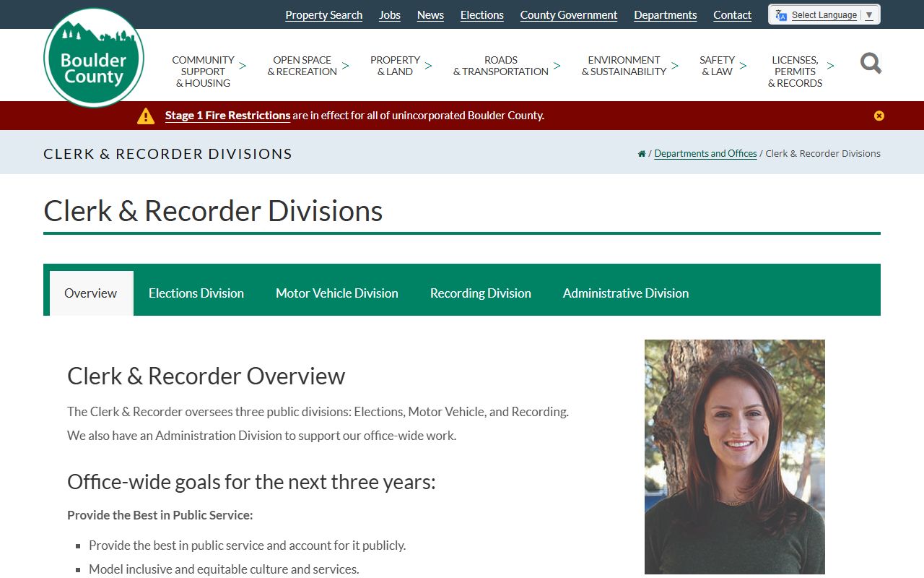The height and width of the screenshot is (578, 924).
Task: Open the Administrative Division tab
Action: (626, 293)
